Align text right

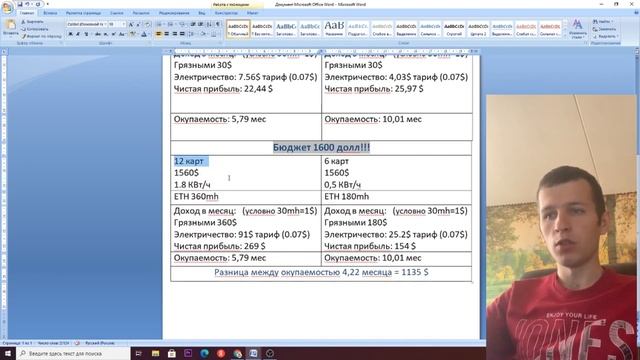[174, 34]
